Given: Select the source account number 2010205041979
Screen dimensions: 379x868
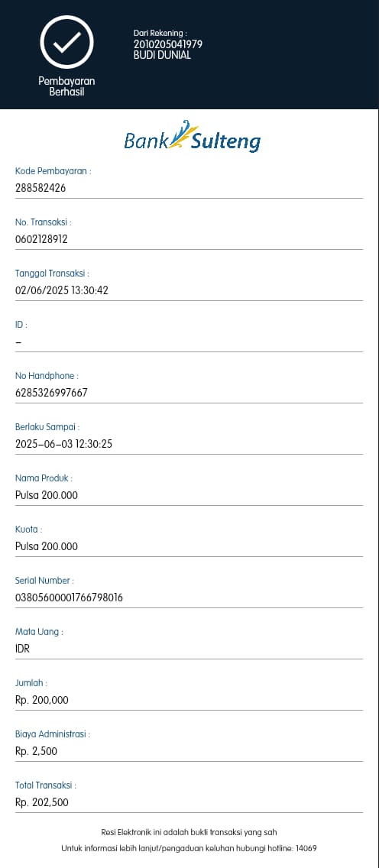Looking at the screenshot, I should point(168,44).
